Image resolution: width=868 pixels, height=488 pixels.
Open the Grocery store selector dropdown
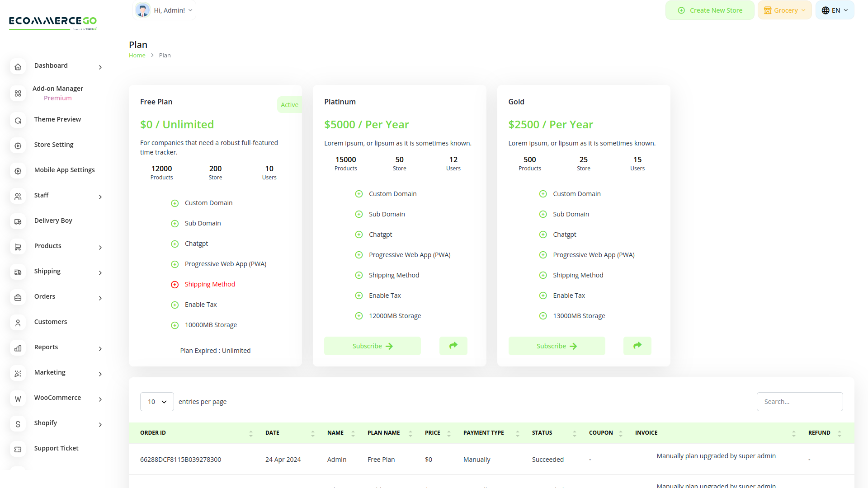pyautogui.click(x=784, y=10)
